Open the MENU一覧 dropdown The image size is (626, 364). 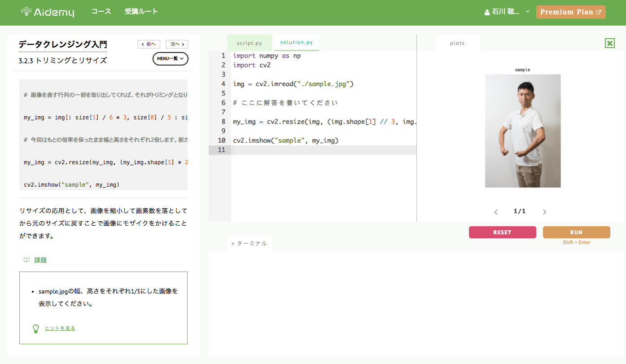(171, 59)
